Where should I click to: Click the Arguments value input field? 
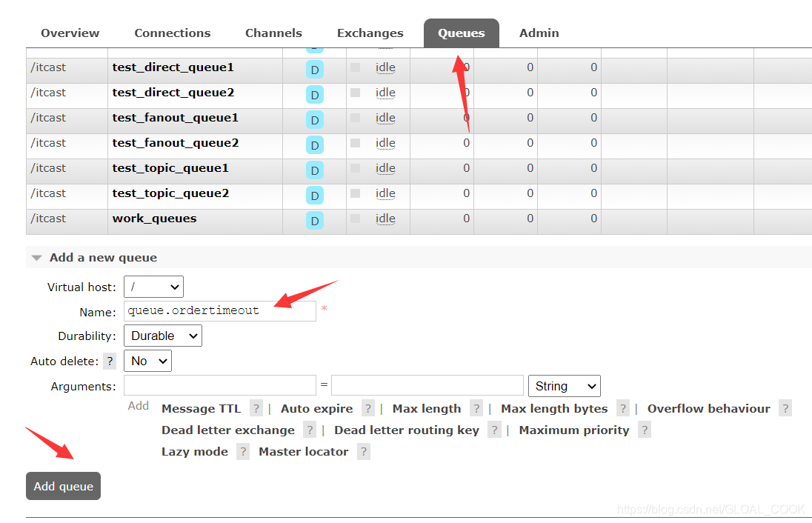tap(427, 386)
